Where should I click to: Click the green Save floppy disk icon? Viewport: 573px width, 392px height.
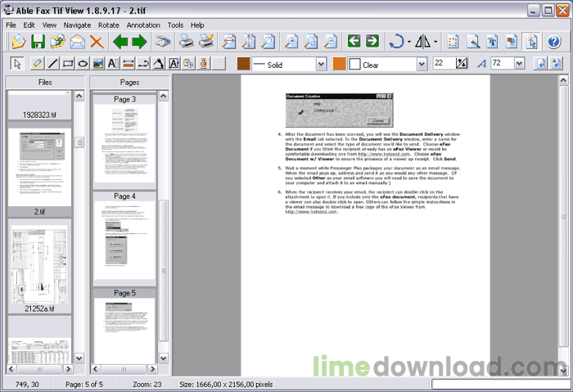click(x=37, y=41)
